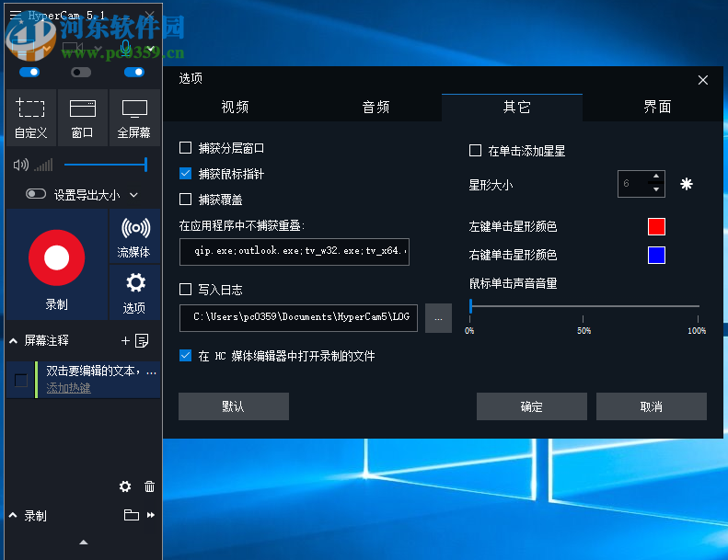Image resolution: width=728 pixels, height=560 pixels.
Task: Collapse the 屏幕注释 screen notes section
Action: pos(14,341)
